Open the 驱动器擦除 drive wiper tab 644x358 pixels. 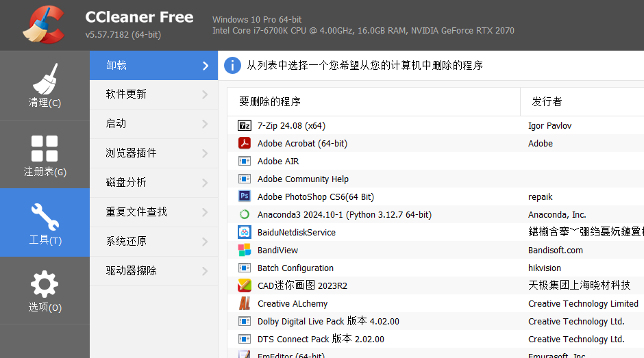click(153, 271)
